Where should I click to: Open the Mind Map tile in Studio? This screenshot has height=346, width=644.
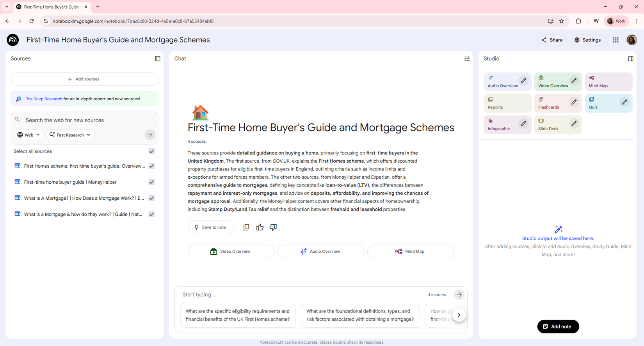pyautogui.click(x=608, y=82)
